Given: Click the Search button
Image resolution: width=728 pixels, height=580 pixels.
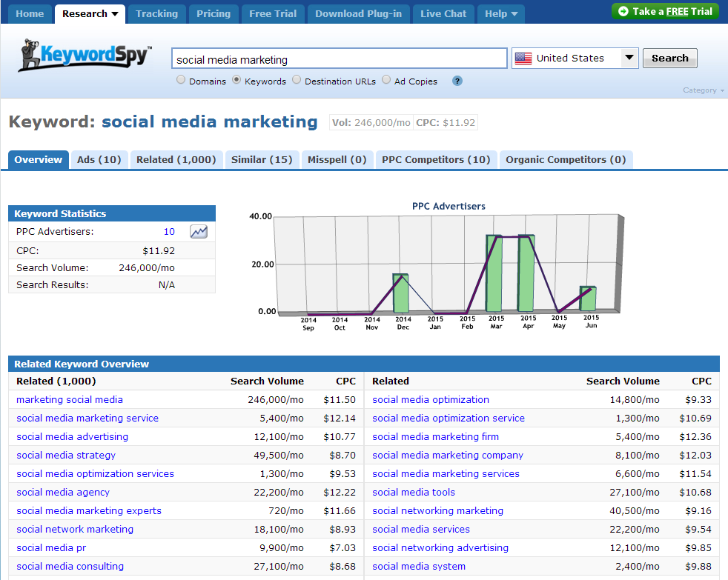Looking at the screenshot, I should click(670, 59).
